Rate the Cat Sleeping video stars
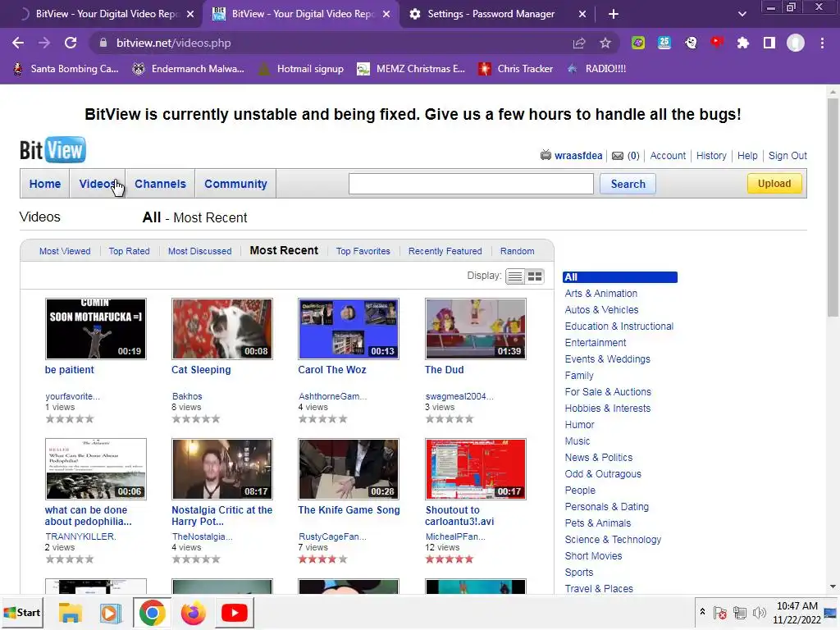Image resolution: width=840 pixels, height=630 pixels. click(196, 419)
